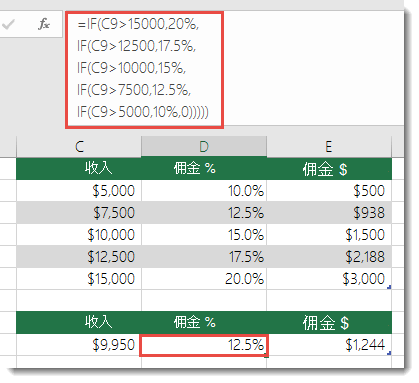The width and height of the screenshot is (419, 383).
Task: Click the $9,950 revenue cell
Action: click(79, 345)
